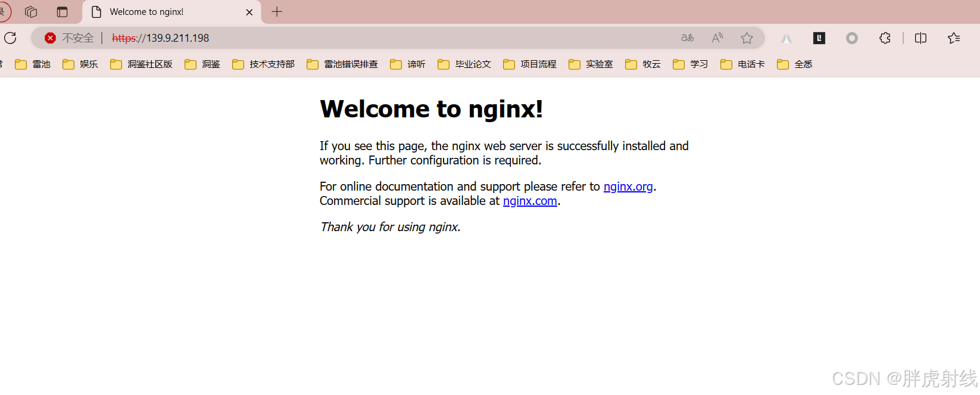Open the 雷池 bookmarks folder

[33, 64]
